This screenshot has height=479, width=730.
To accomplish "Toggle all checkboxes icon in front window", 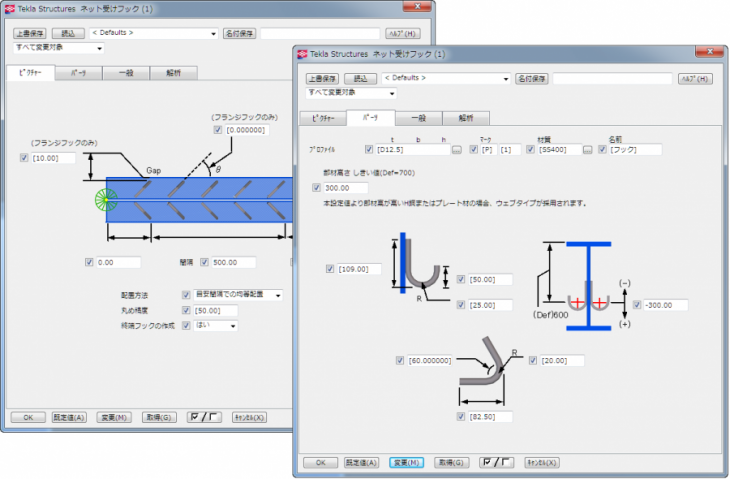I will 497,462.
